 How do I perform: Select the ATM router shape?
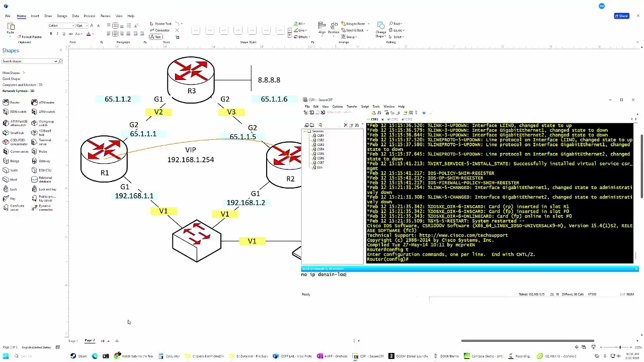[x=42, y=103]
